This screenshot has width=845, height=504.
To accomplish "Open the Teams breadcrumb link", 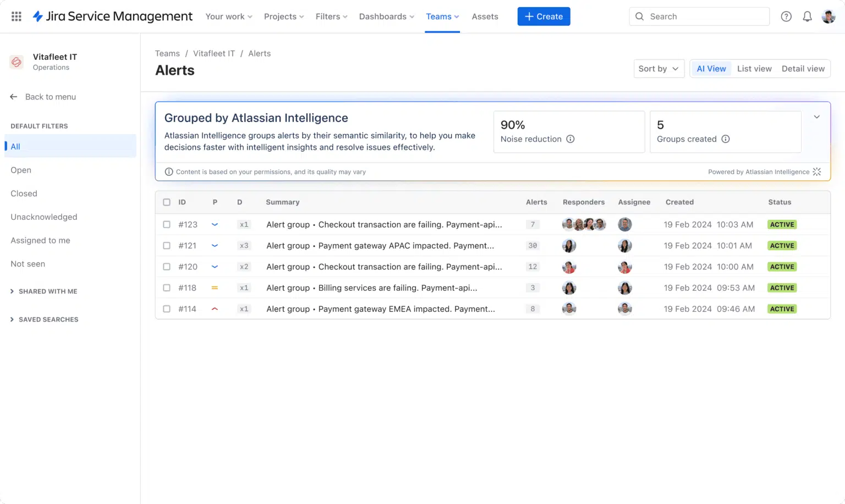I will tap(167, 53).
